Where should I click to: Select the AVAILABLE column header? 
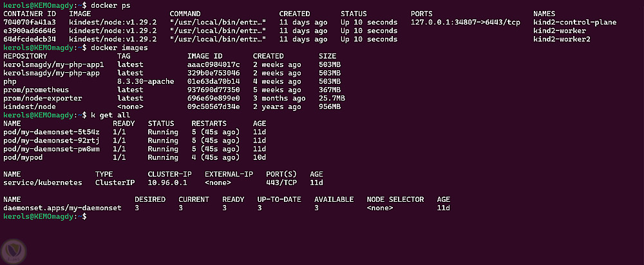coord(334,200)
